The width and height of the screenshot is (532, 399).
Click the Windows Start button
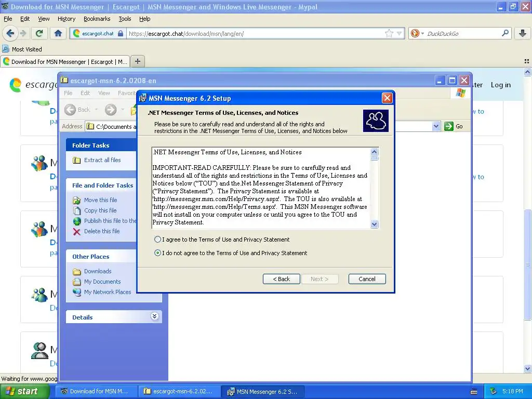point(25,392)
